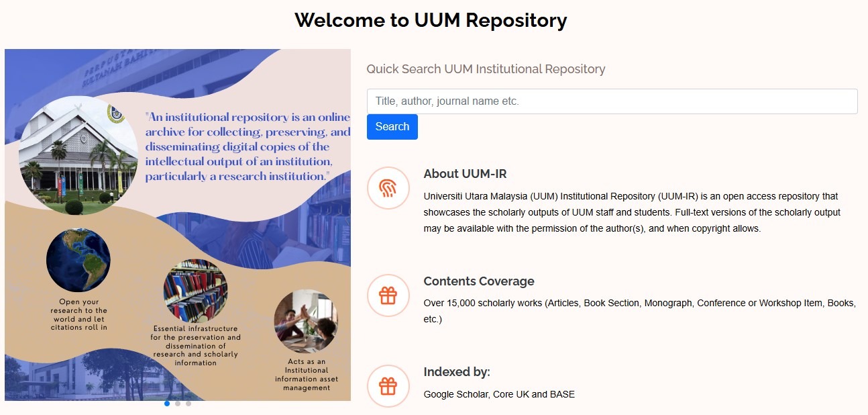The width and height of the screenshot is (868, 415).
Task: Select the globe Earth circle image
Action: click(78, 260)
